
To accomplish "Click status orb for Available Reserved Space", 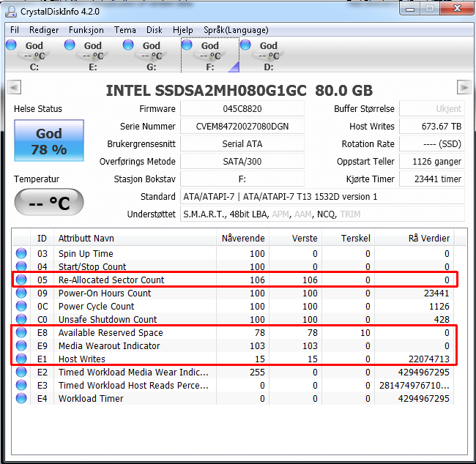I will pyautogui.click(x=21, y=332).
